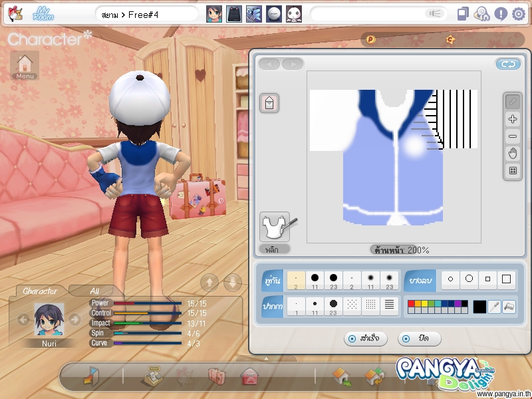Open the cash register shop icon
This screenshot has width=532, height=399.
[152, 376]
